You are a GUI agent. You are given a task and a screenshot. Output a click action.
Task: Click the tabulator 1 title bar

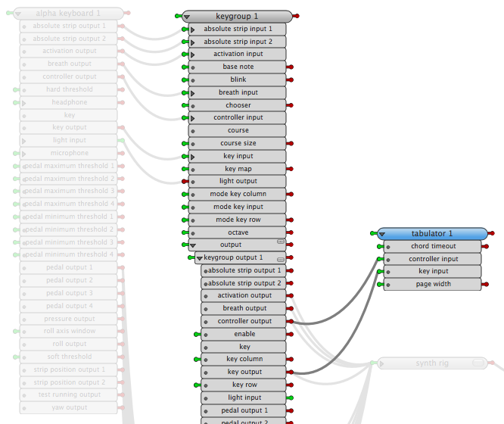[x=432, y=233]
